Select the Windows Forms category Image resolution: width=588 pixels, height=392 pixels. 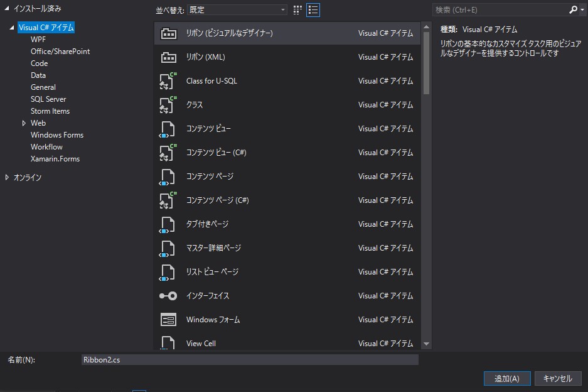point(57,135)
